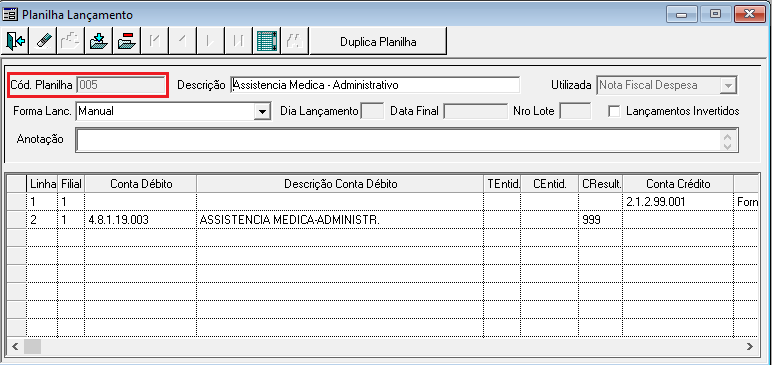Click the save folder with blue arrow
772x365 pixels.
point(99,41)
